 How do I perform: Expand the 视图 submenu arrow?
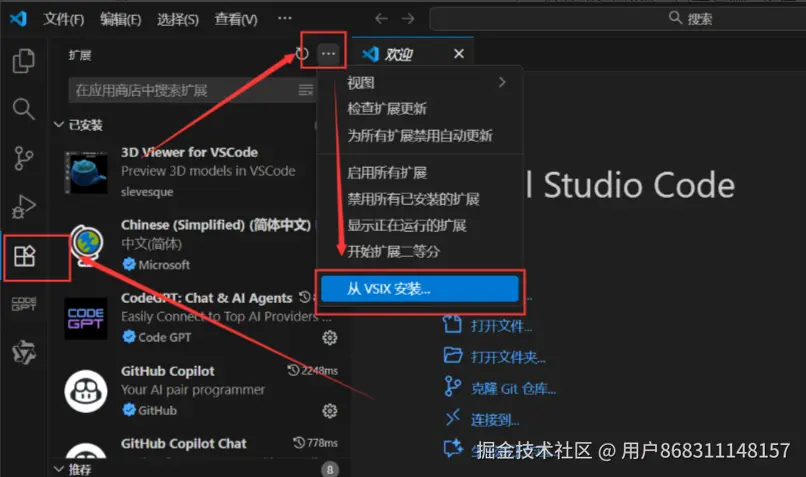coord(502,82)
